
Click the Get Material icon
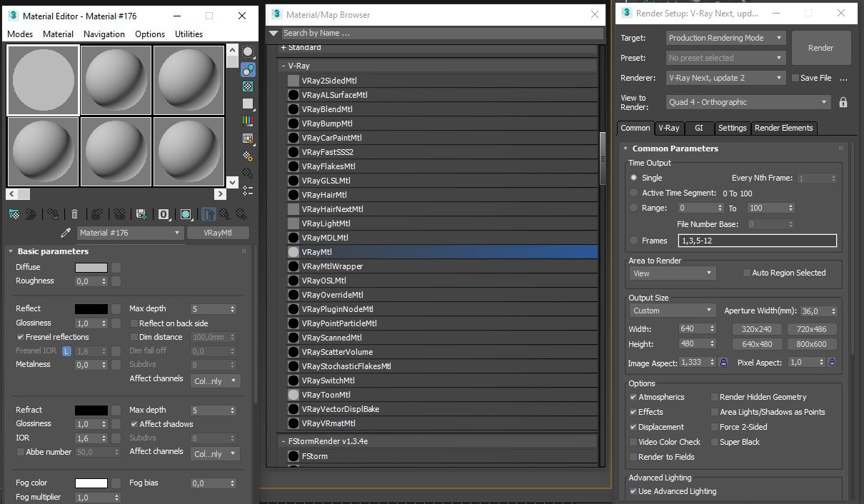click(14, 213)
